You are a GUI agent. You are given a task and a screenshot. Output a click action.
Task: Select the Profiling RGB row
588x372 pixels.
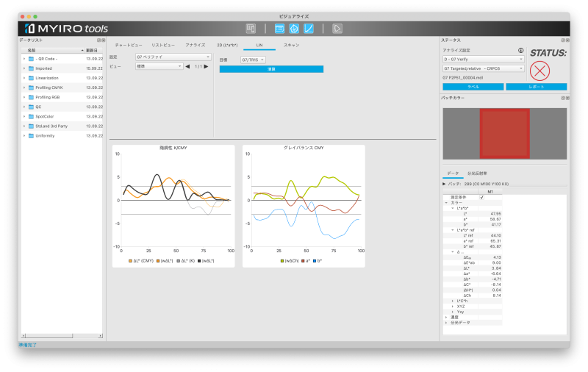click(62, 98)
